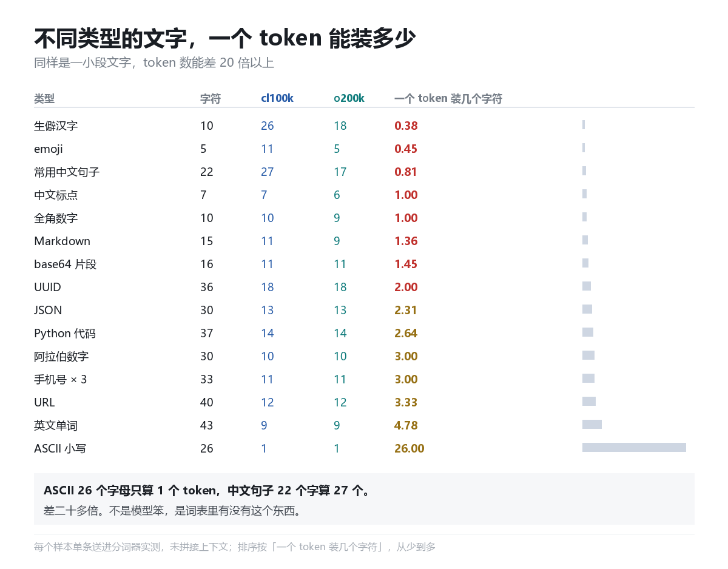The image size is (728, 569).
Task: Click the 2.64 ratio in Python 代码 row
Action: tap(406, 334)
